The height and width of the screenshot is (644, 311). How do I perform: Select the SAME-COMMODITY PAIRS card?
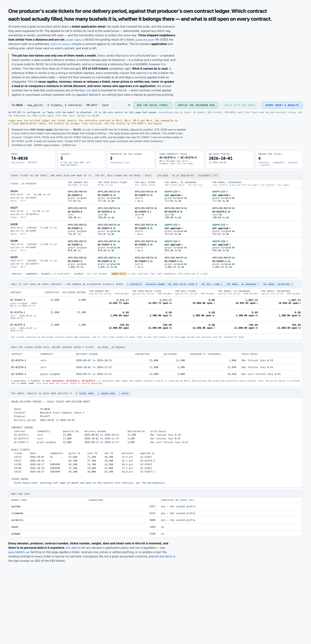click(180, 159)
